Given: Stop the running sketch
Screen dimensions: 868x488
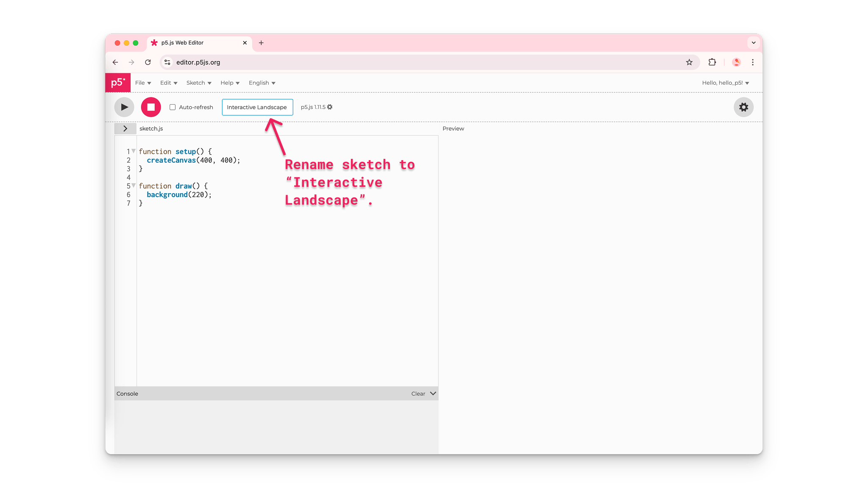Looking at the screenshot, I should pyautogui.click(x=150, y=107).
